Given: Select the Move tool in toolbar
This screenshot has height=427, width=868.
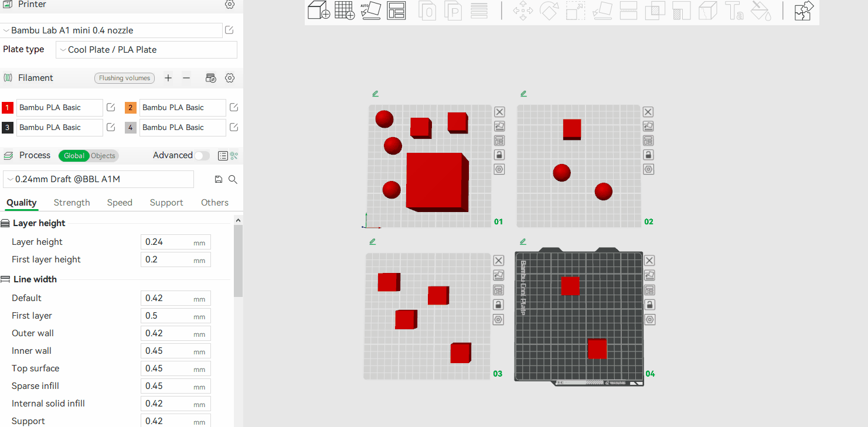Looking at the screenshot, I should click(x=523, y=11).
